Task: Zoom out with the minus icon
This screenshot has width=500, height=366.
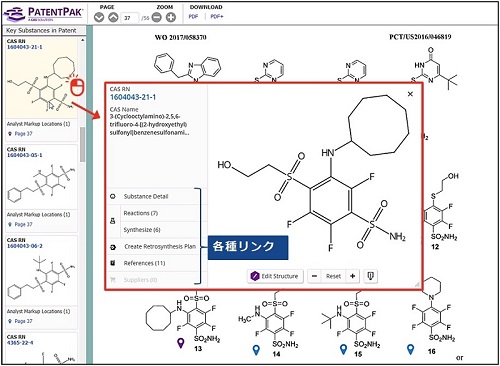Action: 157,17
